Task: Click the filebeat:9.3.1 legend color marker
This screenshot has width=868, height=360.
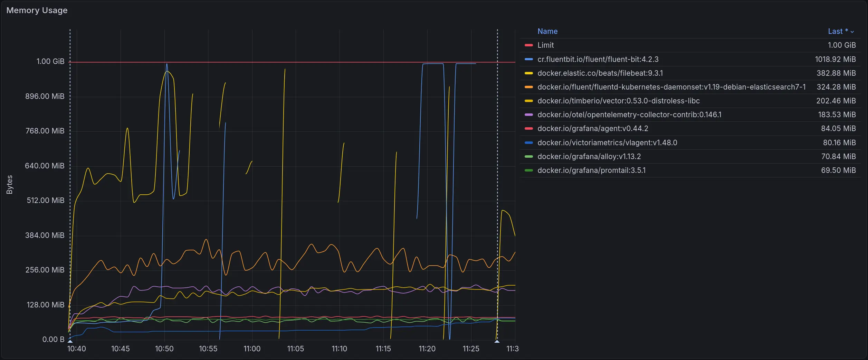Action: 528,73
